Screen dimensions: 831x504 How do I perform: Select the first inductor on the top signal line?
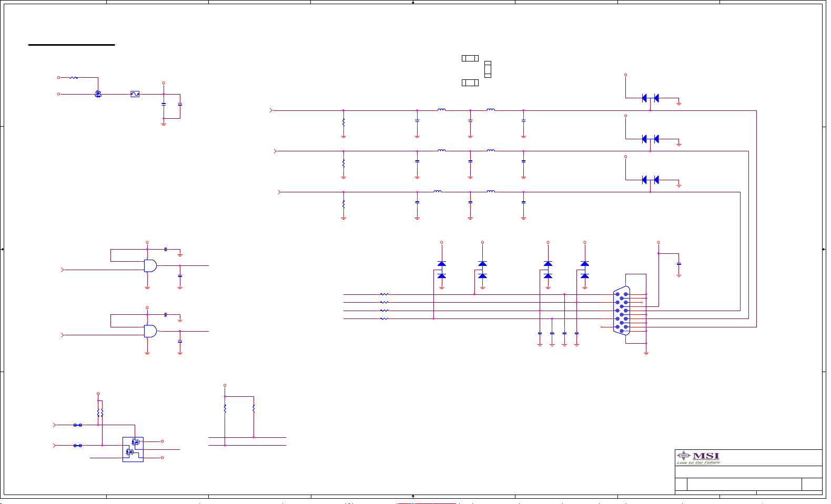[442, 110]
